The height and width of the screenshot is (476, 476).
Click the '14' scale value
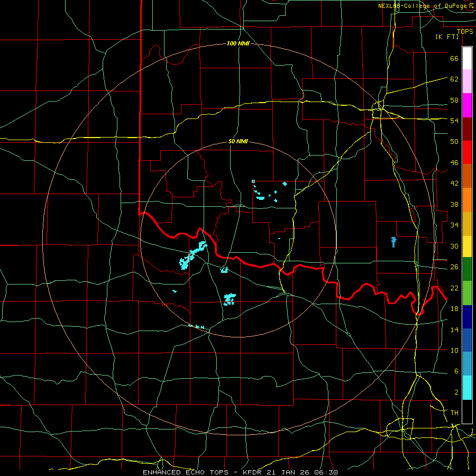(454, 329)
